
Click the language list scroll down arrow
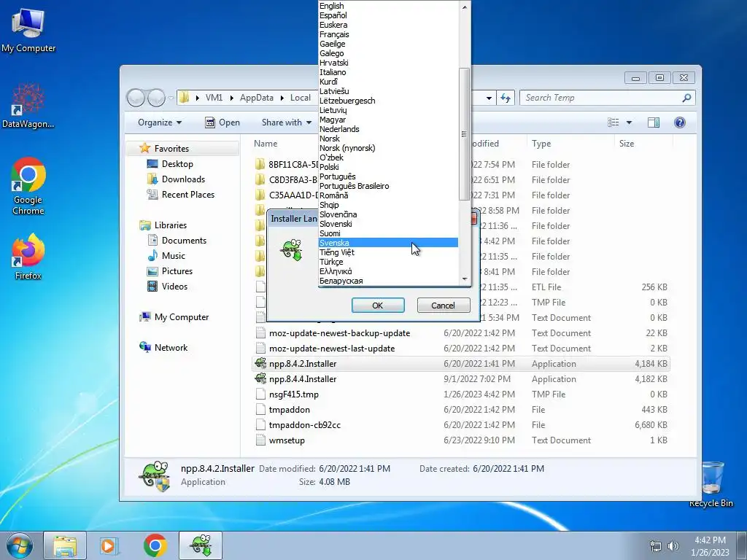465,279
